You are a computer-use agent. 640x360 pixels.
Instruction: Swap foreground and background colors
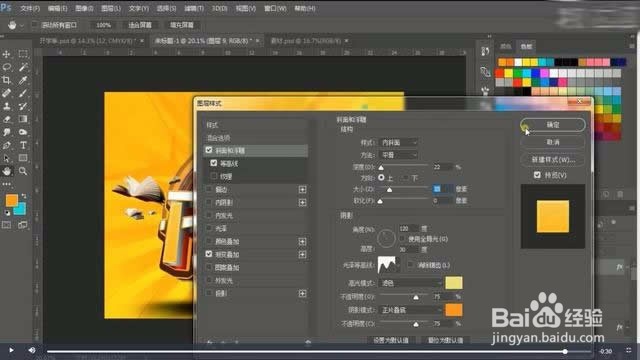(x=24, y=196)
